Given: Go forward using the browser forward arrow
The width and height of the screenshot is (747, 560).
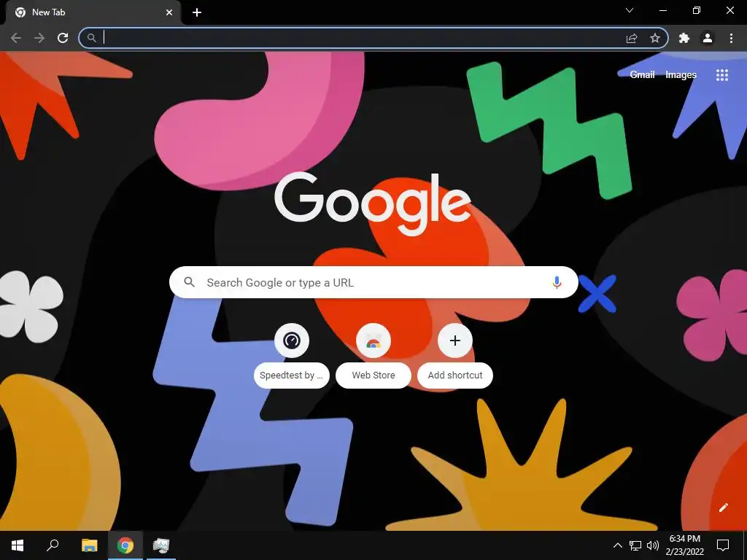Looking at the screenshot, I should [39, 38].
